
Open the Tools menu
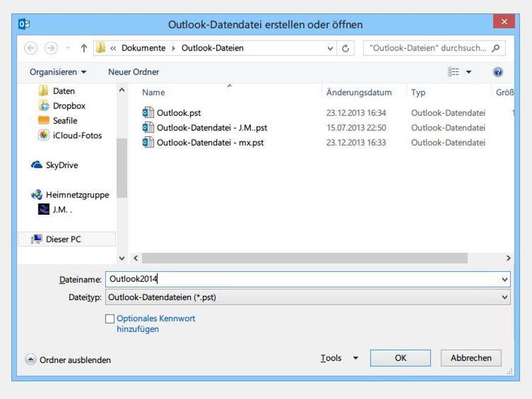pyautogui.click(x=338, y=358)
